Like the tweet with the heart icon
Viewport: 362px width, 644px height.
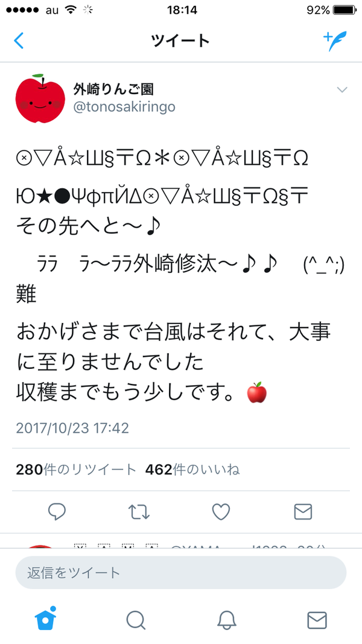pyautogui.click(x=221, y=512)
